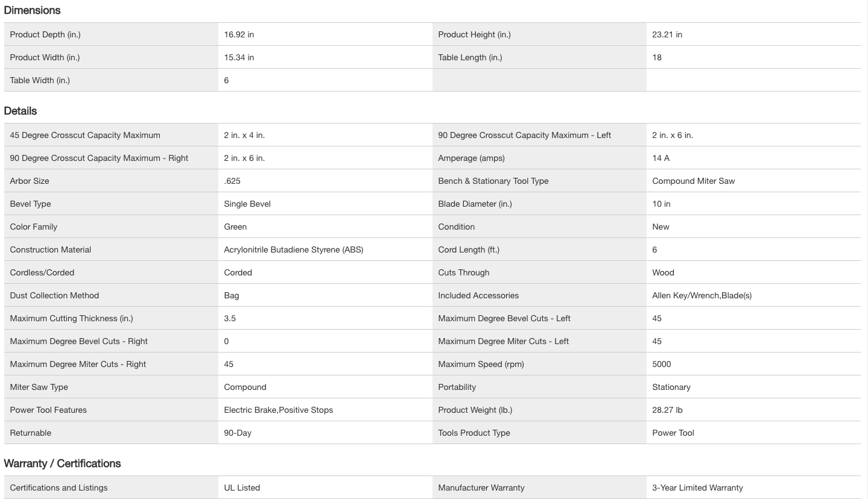Click the Dimensions section heading
The width and height of the screenshot is (868, 499).
tap(32, 10)
